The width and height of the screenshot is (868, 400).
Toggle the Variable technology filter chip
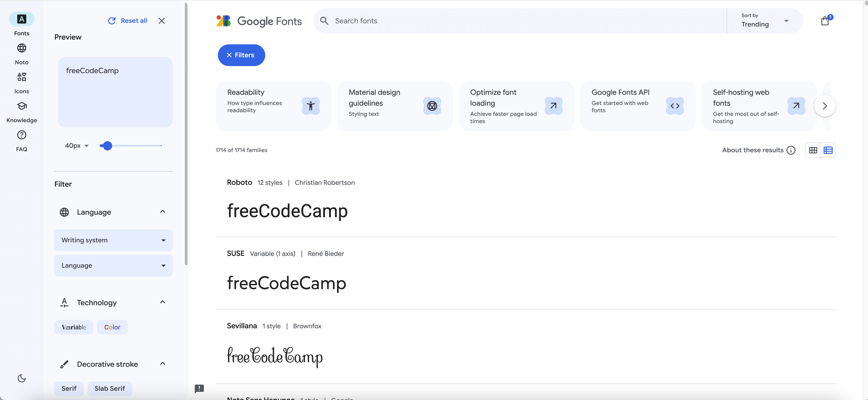pyautogui.click(x=74, y=327)
